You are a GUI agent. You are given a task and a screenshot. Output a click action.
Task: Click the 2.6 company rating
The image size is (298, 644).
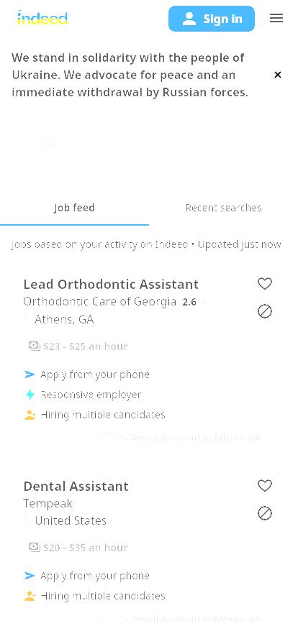tap(189, 303)
